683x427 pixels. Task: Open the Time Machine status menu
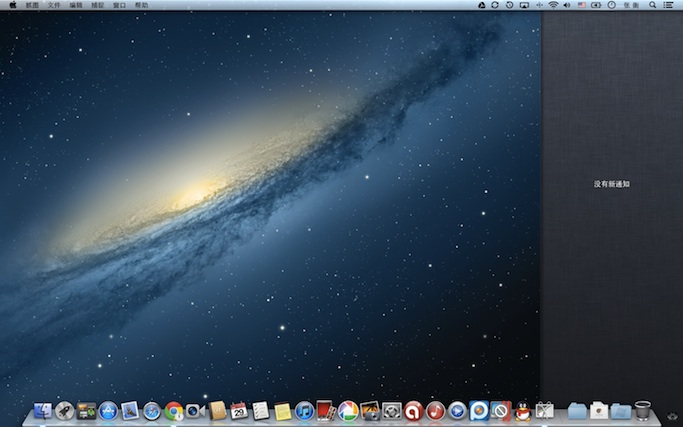(x=510, y=5)
